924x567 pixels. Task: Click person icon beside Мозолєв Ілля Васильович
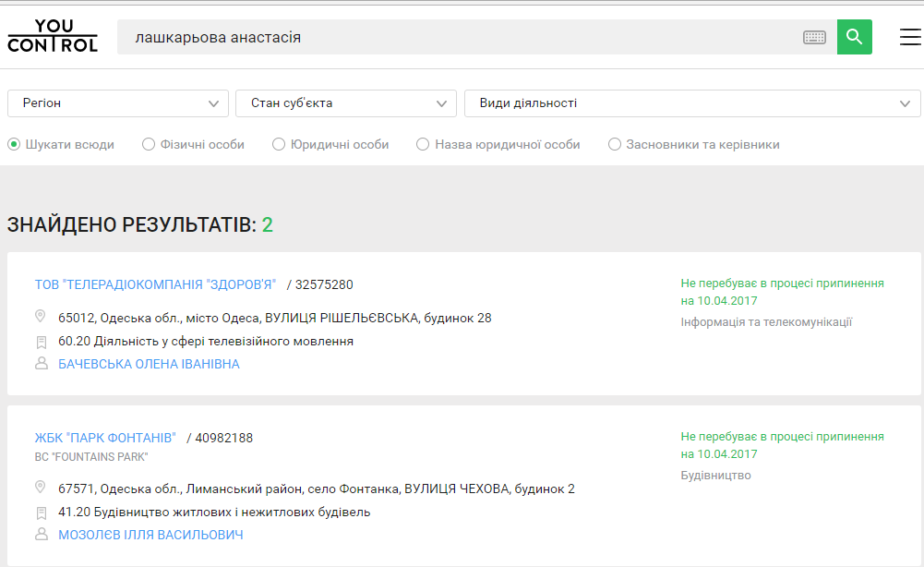pos(42,534)
